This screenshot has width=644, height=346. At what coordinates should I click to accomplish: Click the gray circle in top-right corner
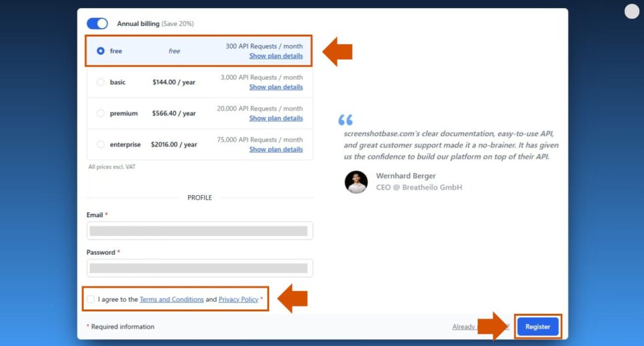click(631, 11)
